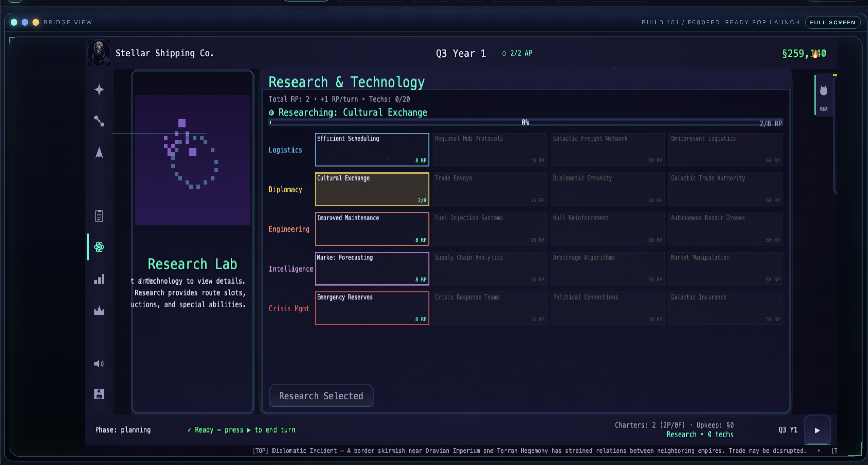
Task: Click the FULL SCREEN button
Action: click(833, 22)
